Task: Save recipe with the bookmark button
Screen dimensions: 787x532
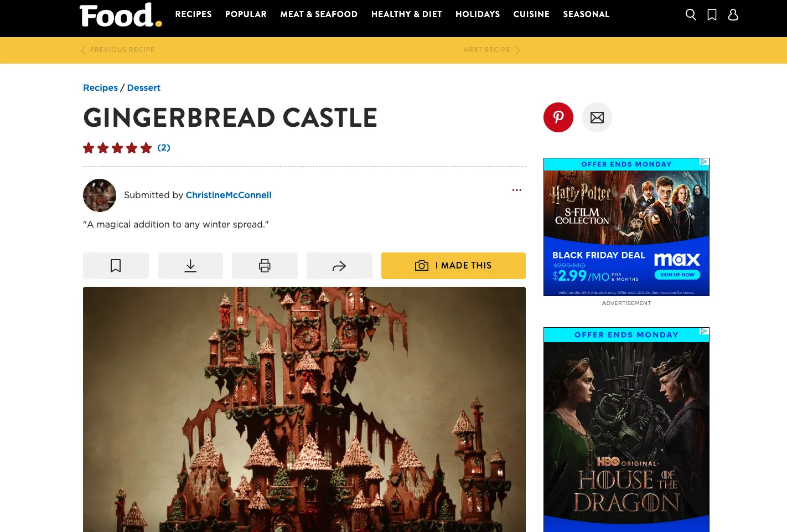Action: [x=116, y=266]
